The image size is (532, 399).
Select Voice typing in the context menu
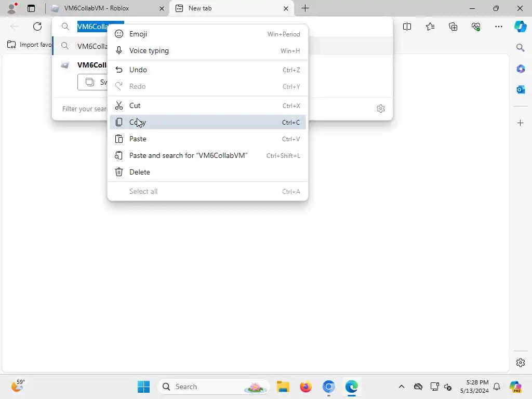pos(208,50)
